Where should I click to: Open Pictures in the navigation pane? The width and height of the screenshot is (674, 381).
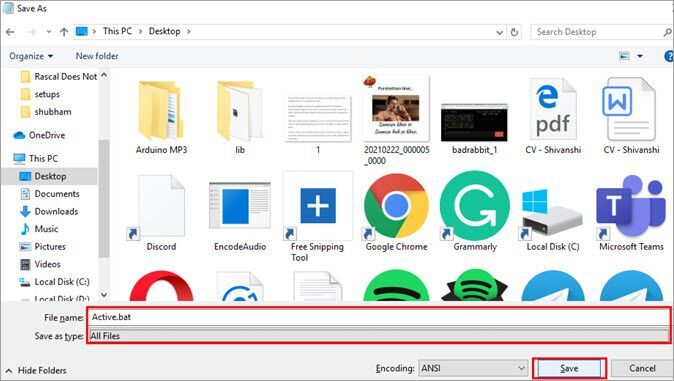tap(43, 247)
